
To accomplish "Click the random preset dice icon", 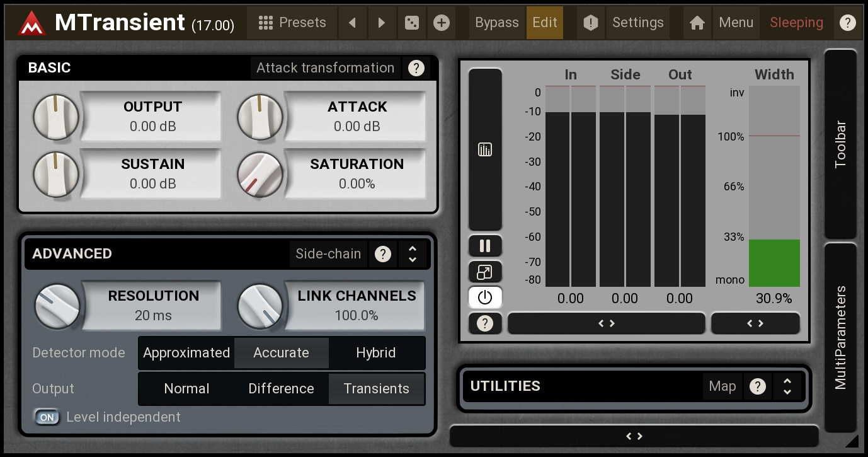I will [411, 23].
